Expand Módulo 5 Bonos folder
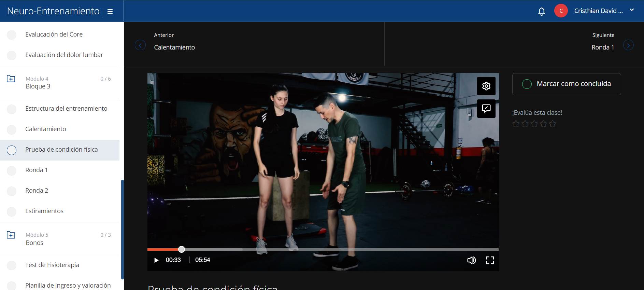The width and height of the screenshot is (644, 290). (x=11, y=235)
